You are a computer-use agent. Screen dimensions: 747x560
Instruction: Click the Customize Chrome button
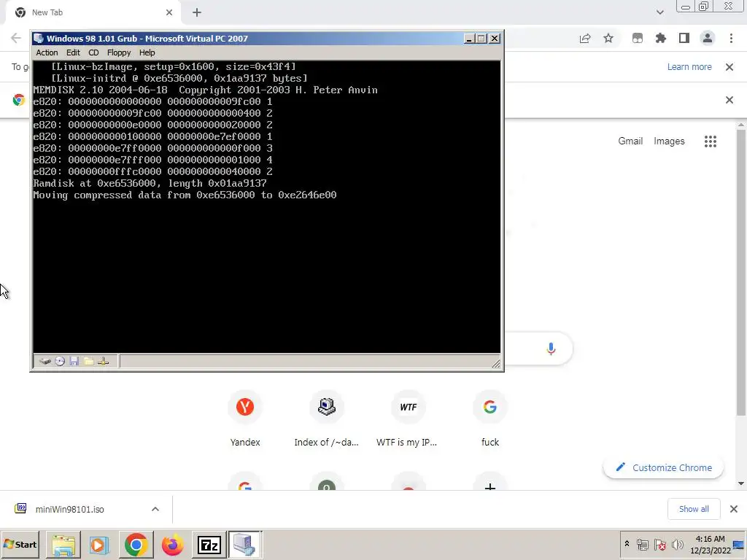coord(663,467)
